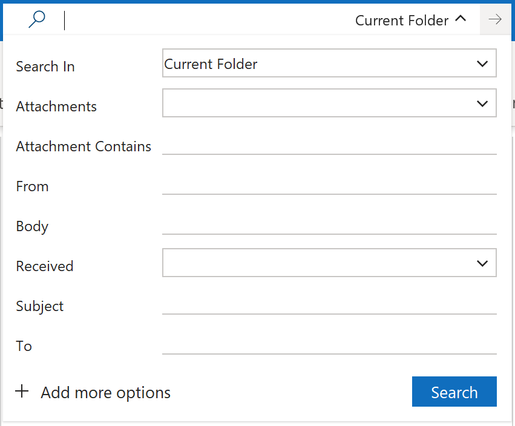Open the Search In dropdown
This screenshot has height=426, width=515.
point(329,63)
